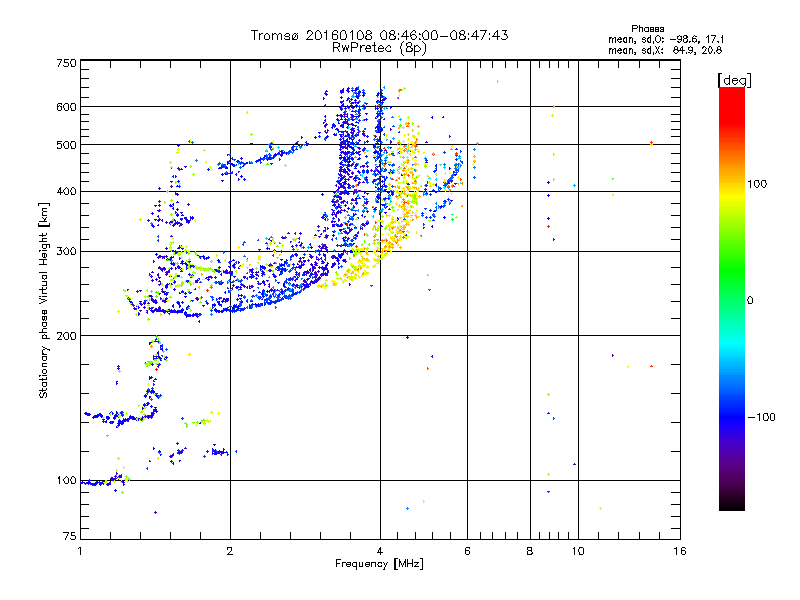Click the 'Phases' header text
The height and width of the screenshot is (600, 800).
(647, 29)
